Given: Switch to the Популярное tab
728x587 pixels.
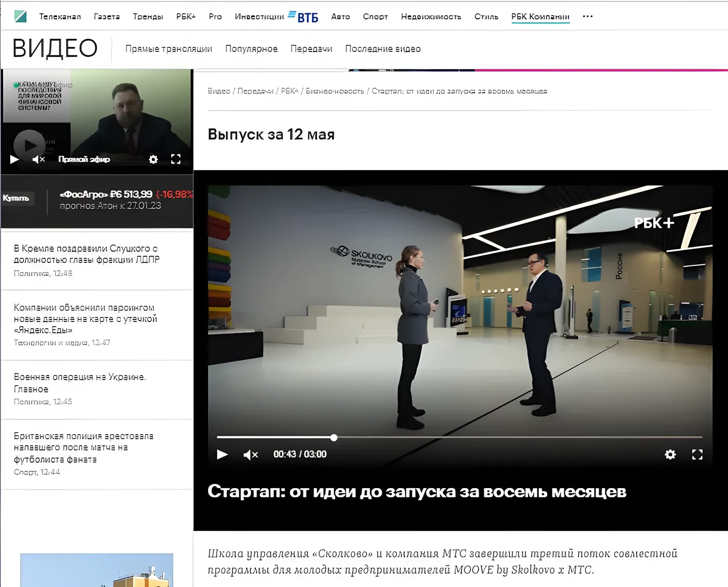Looking at the screenshot, I should (x=251, y=49).
